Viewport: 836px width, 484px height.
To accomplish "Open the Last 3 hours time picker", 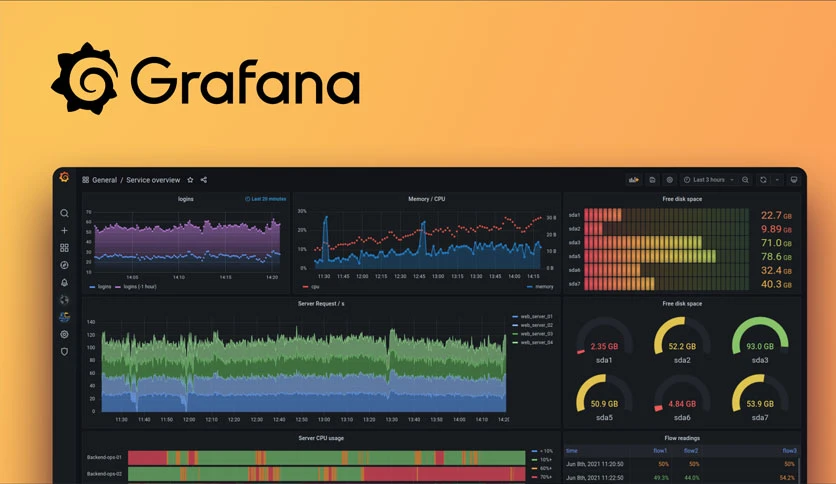I will pyautogui.click(x=709, y=180).
